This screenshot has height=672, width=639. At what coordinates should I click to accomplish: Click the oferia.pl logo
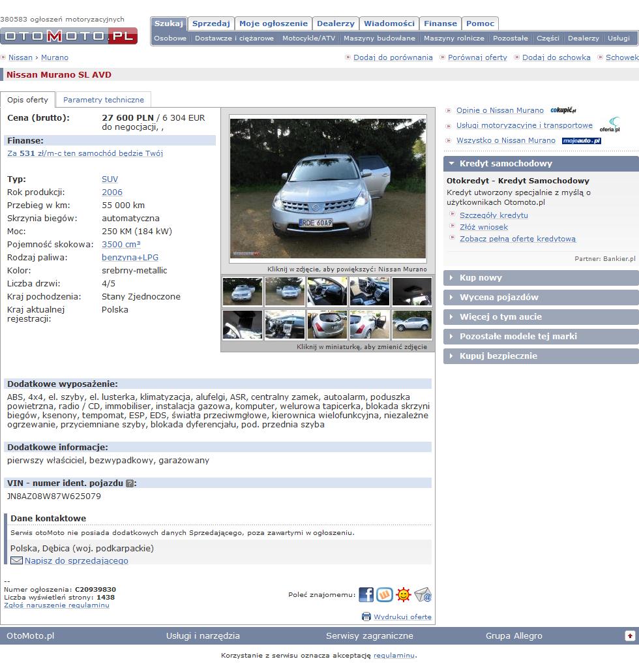(x=610, y=124)
